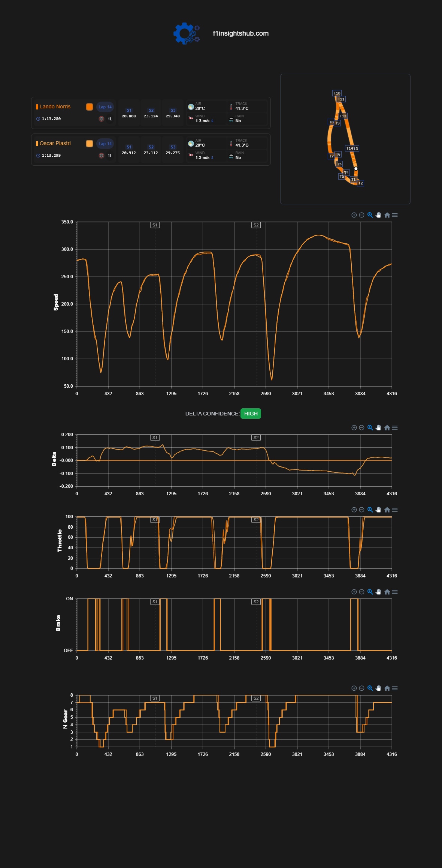
Task: Select Lap 14 badge for Lando Norris
Action: pyautogui.click(x=105, y=107)
